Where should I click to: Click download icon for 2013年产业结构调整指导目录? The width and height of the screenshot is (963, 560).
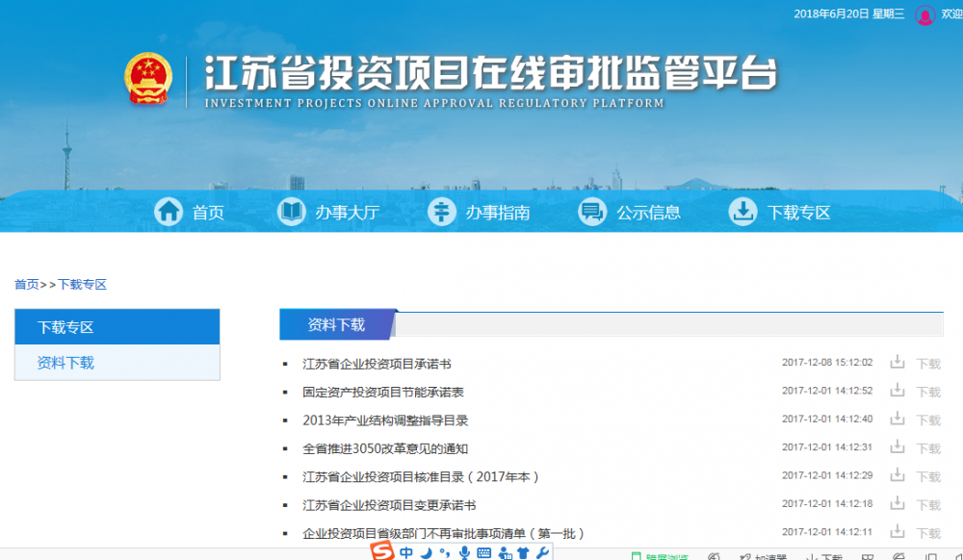pos(898,420)
